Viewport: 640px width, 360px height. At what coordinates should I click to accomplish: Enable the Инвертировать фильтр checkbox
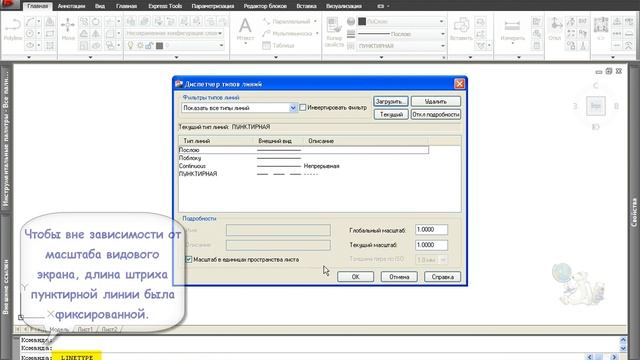point(302,107)
